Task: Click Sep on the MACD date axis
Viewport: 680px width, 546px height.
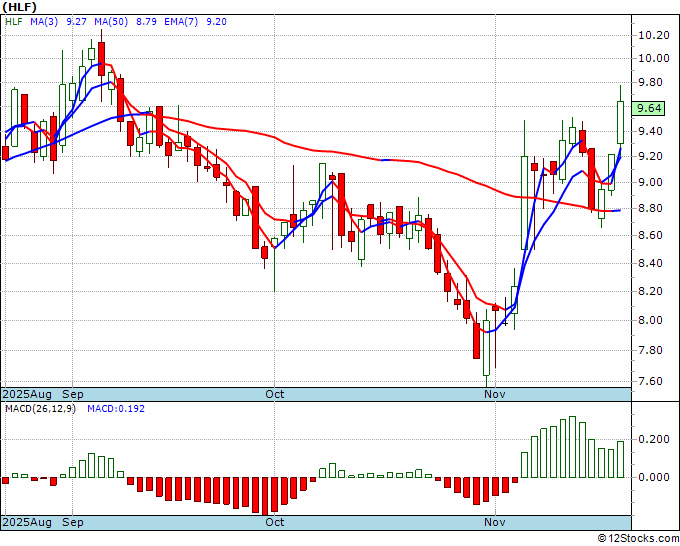Action: [73, 522]
